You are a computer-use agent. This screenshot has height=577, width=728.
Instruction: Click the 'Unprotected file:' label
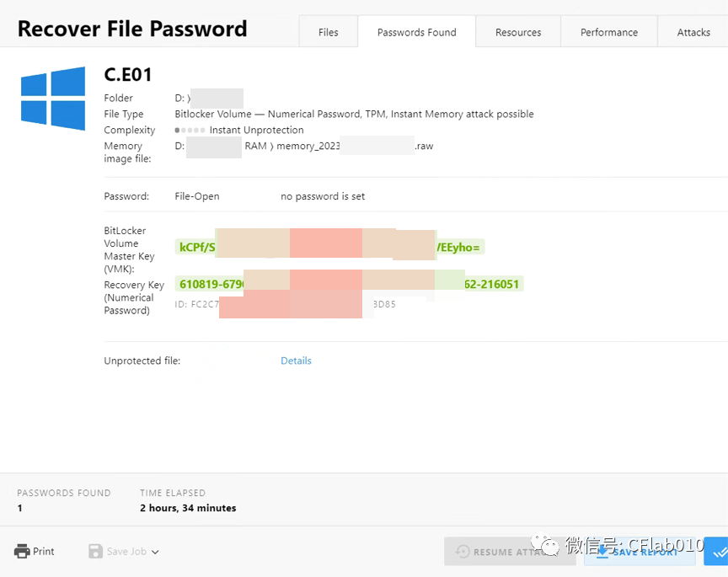point(142,361)
